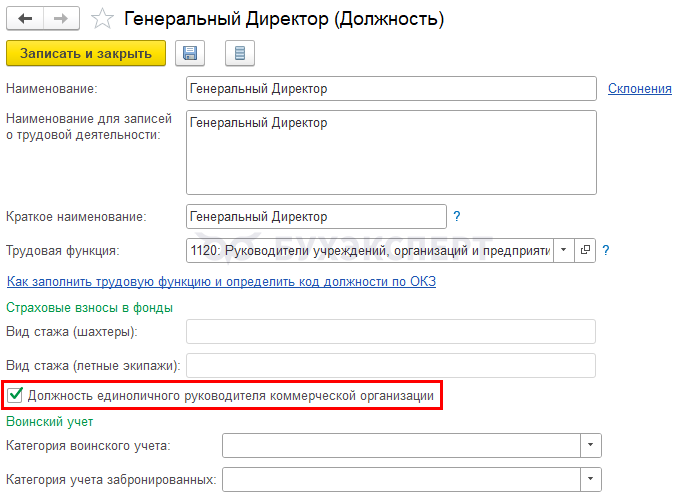
Task: Click the Вид стажа (шахтеры) field
Action: 391,331
